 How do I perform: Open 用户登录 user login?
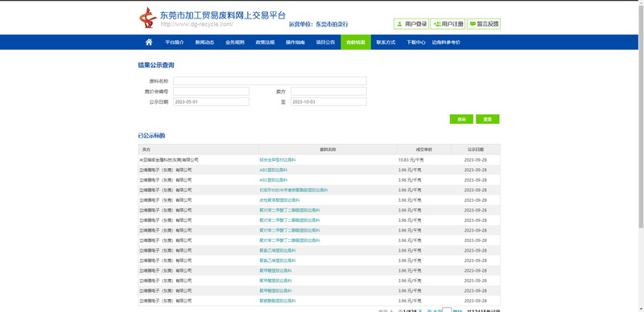click(x=411, y=24)
